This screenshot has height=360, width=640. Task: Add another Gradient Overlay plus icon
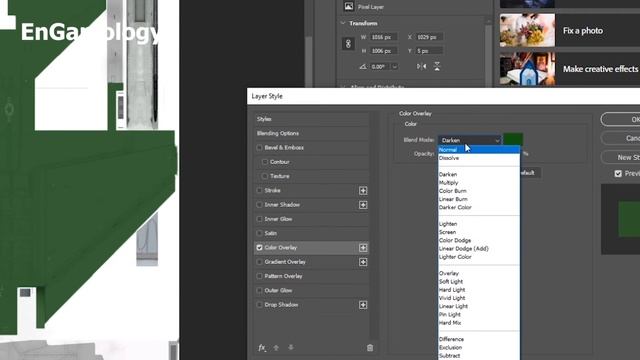tap(363, 262)
